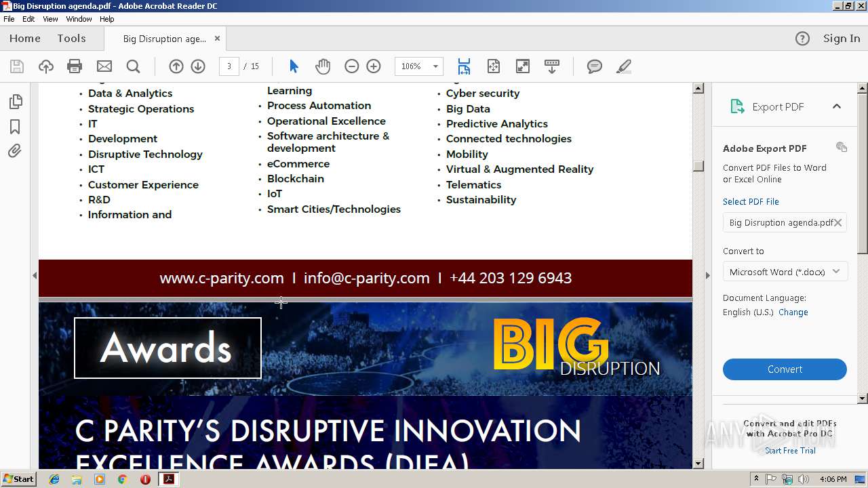
Task: Click the volume speaker tray icon
Action: [804, 479]
